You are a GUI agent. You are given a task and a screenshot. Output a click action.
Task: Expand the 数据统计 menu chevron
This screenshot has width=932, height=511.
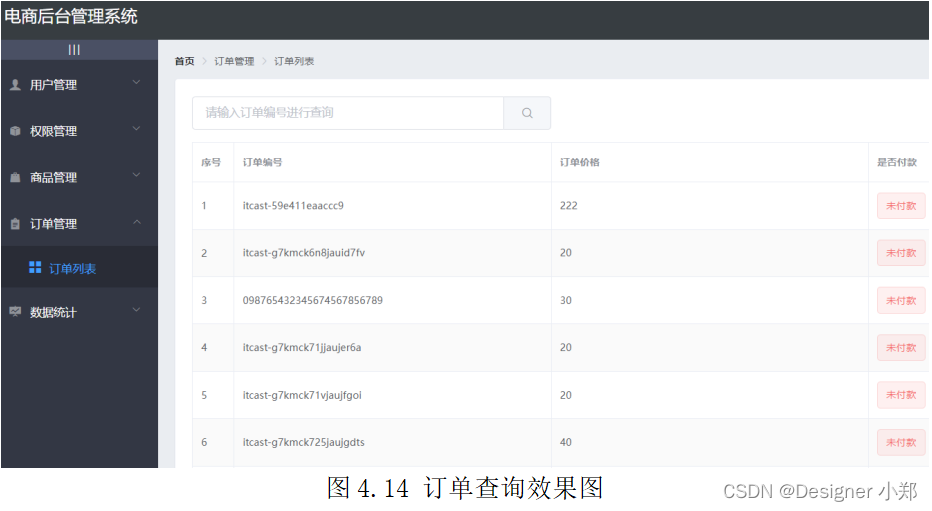136,310
